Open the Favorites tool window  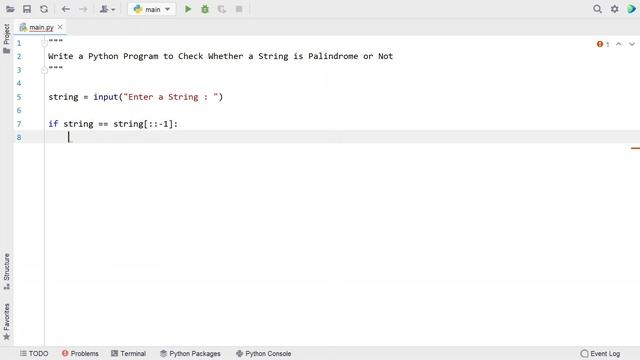coord(7,322)
